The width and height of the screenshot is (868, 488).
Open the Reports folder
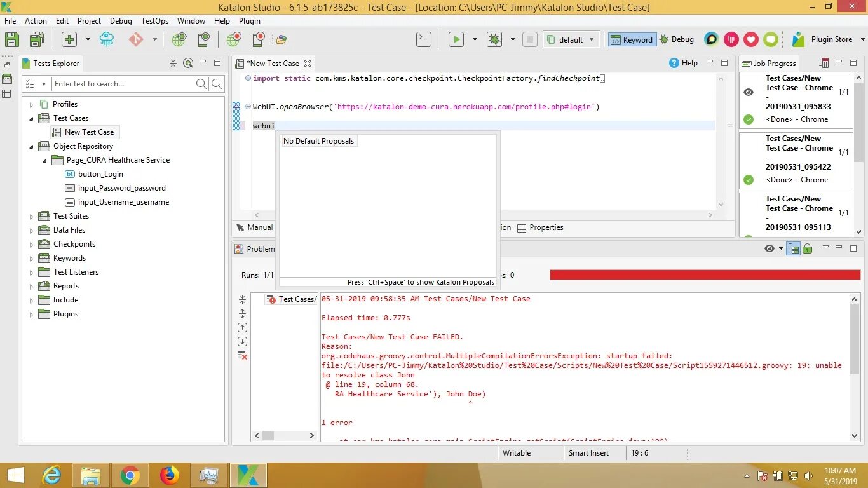point(58,286)
